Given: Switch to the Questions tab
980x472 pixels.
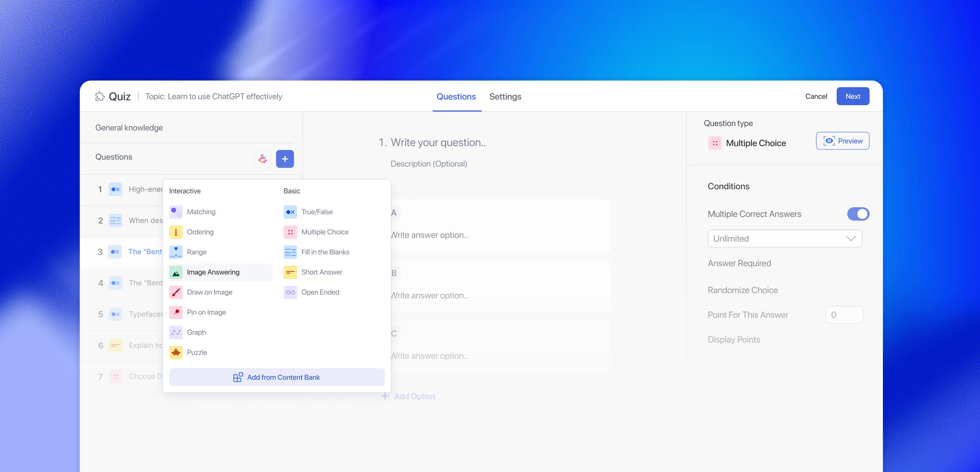Looking at the screenshot, I should pyautogui.click(x=456, y=97).
